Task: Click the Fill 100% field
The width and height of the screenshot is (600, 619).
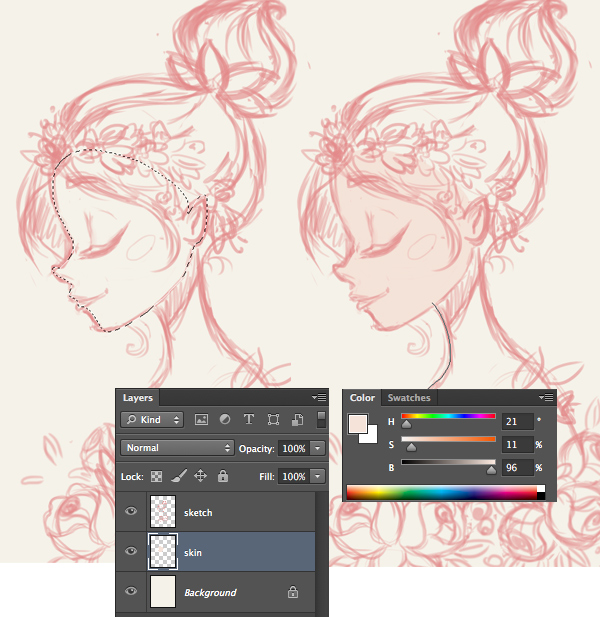Action: click(x=294, y=476)
